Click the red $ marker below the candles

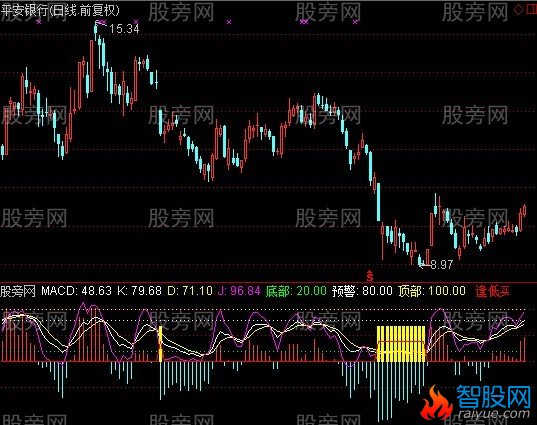click(x=370, y=275)
